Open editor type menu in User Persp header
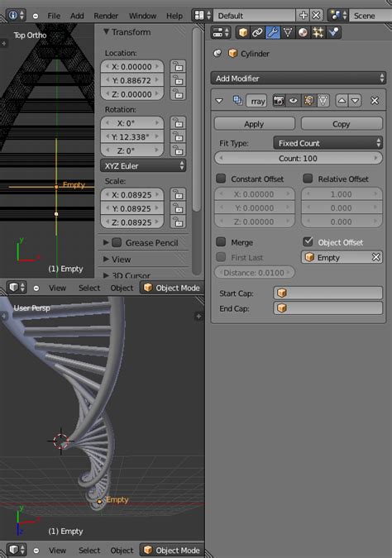 point(17,550)
